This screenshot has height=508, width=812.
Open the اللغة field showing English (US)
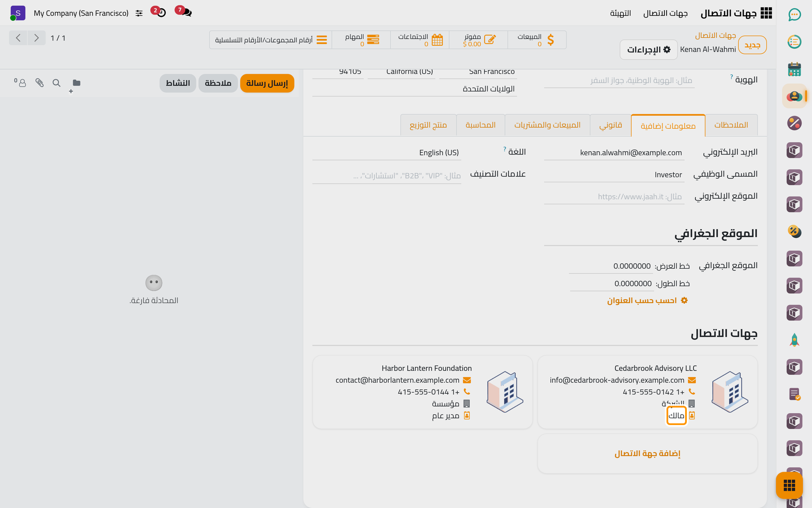(387, 153)
